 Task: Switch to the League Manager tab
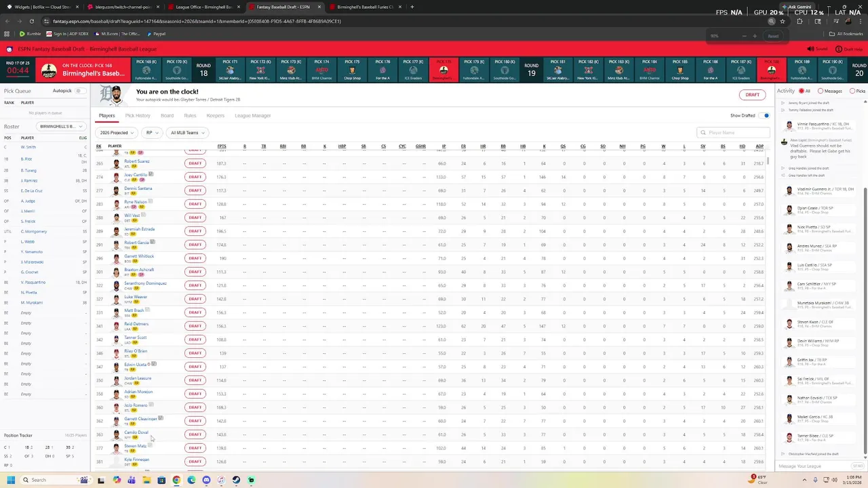point(253,116)
